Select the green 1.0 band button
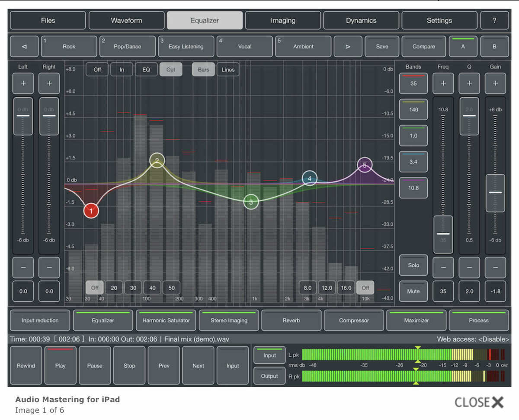The image size is (519, 420). 413,136
